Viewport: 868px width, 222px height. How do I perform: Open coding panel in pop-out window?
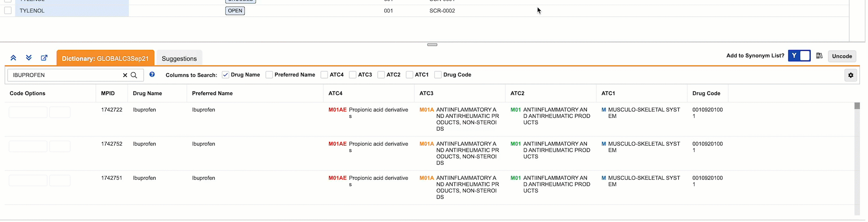(x=44, y=58)
